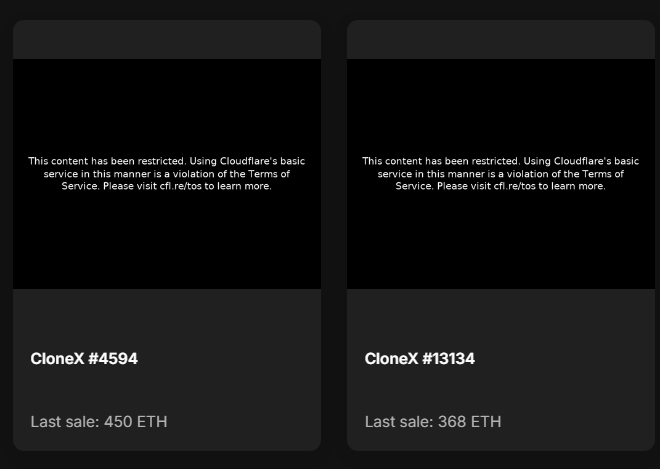This screenshot has height=469, width=660.
Task: Open the CloneX #4594 title
Action: click(84, 359)
